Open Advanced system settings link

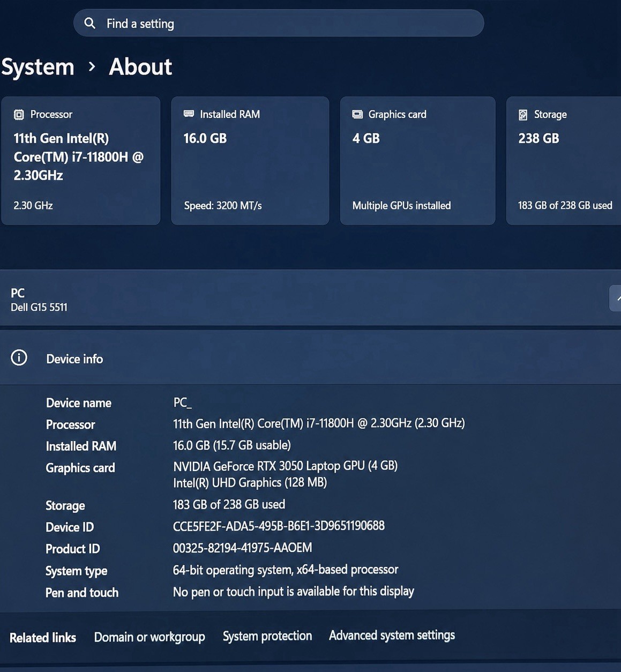pos(392,635)
